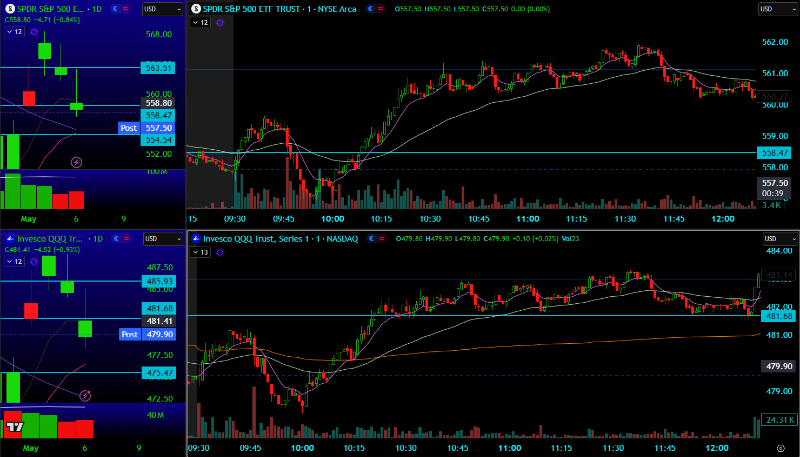Click the Post 479.90 label on QQQ daily
Viewport: 800px width, 457px height.
[147, 335]
